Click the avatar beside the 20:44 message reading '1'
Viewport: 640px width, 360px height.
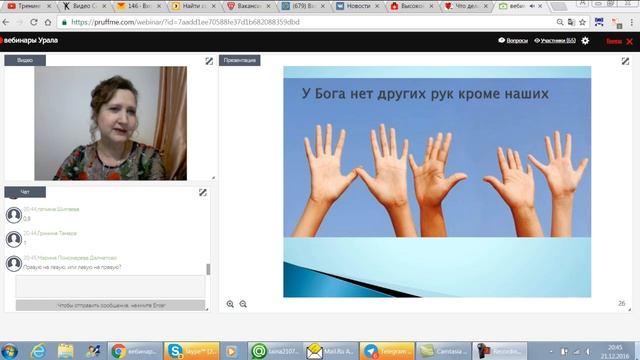pos(13,239)
